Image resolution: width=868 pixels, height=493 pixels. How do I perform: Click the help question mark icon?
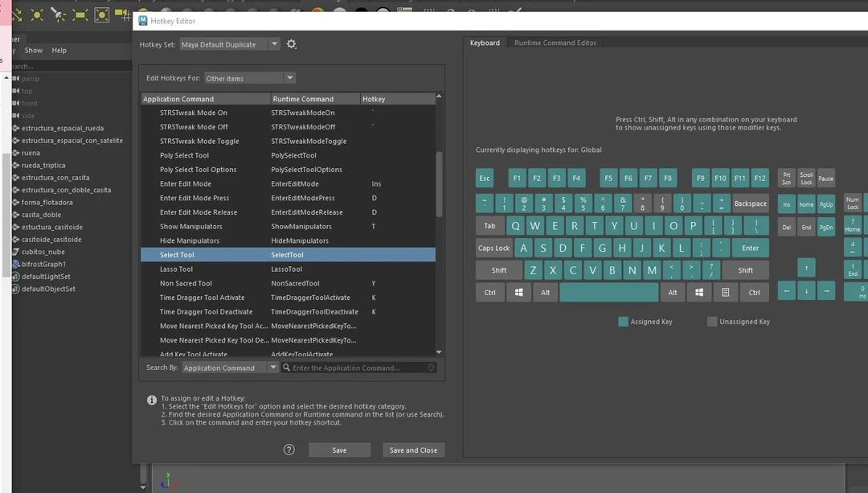click(289, 450)
